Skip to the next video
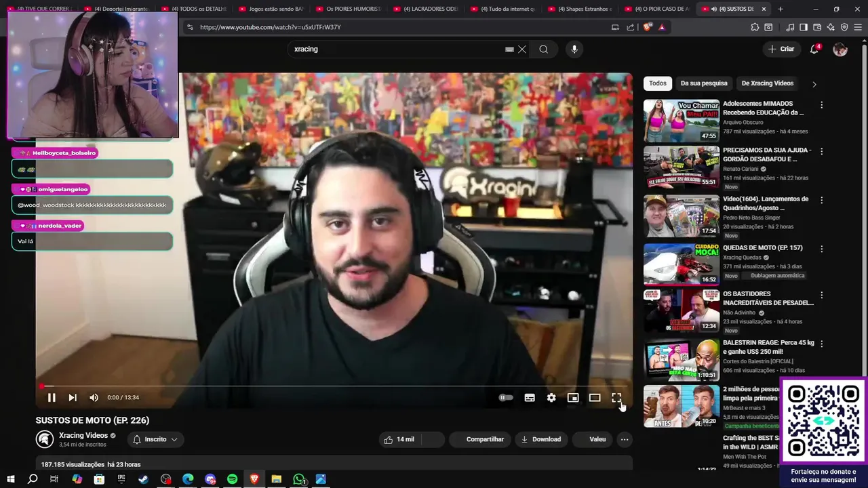The height and width of the screenshot is (488, 868). (73, 398)
